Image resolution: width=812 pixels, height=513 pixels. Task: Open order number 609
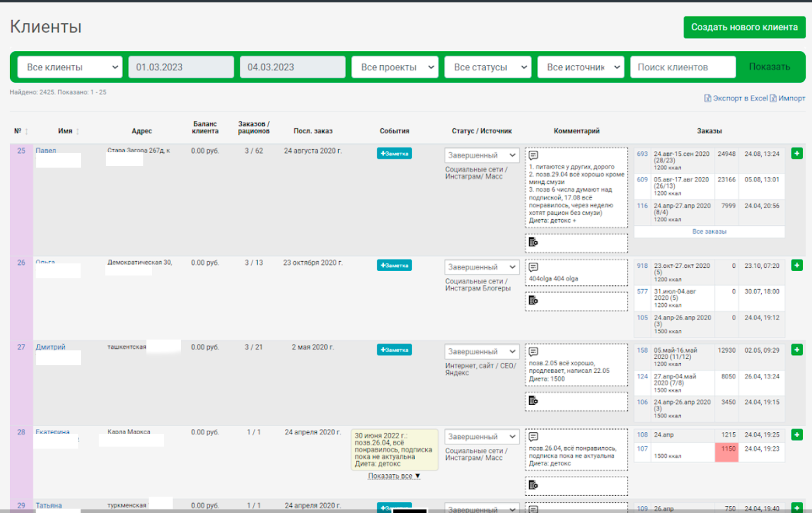tap(642, 179)
